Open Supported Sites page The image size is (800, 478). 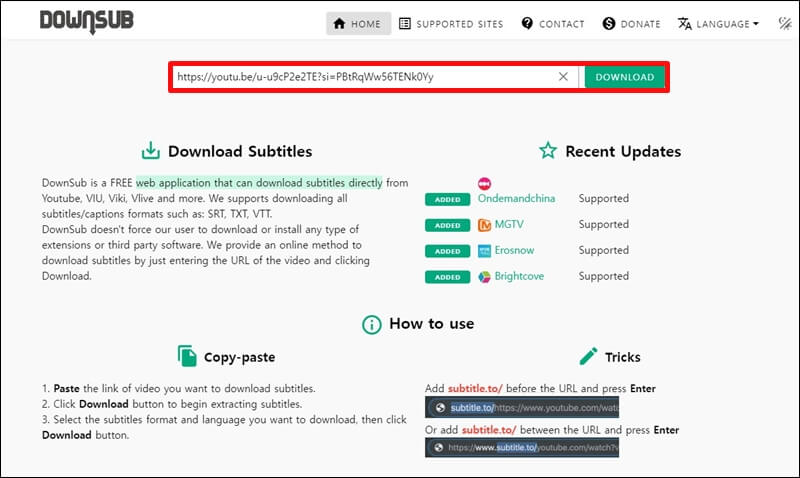(451, 24)
